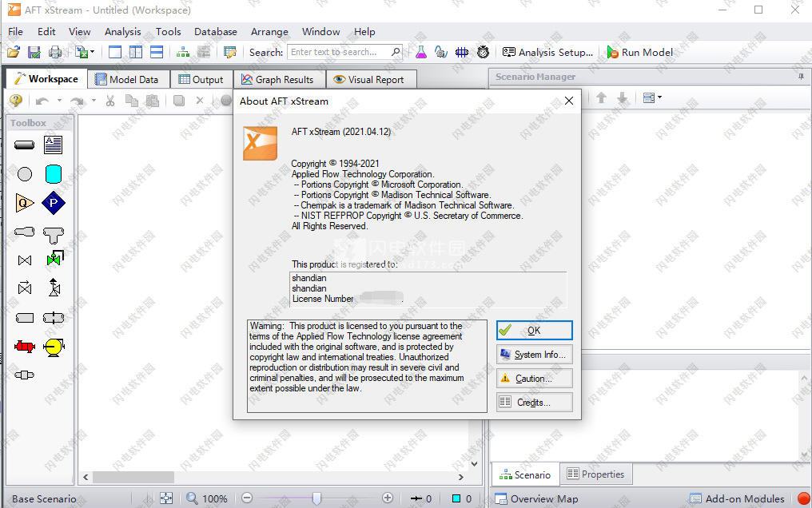This screenshot has width=812, height=508.
Task: Click the wave and gear toolbar icon
Action: 440,52
